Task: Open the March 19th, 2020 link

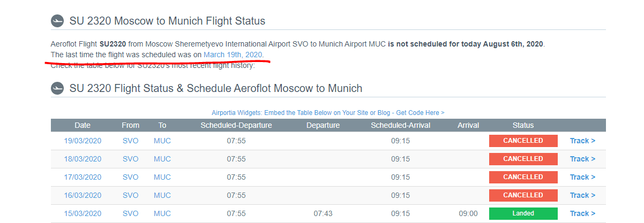Action: [233, 55]
